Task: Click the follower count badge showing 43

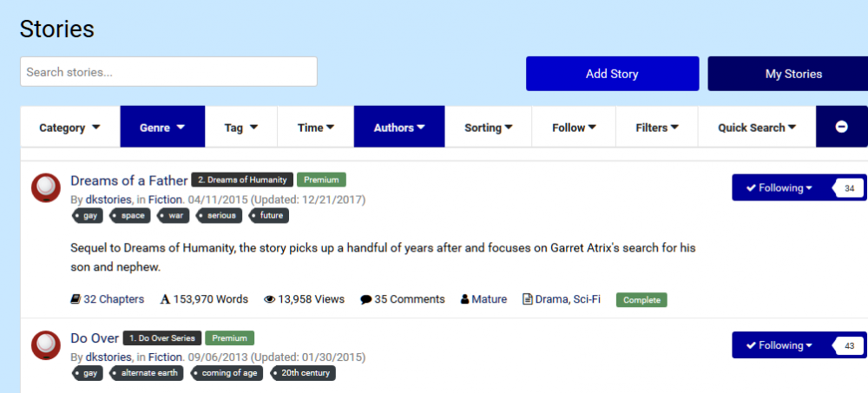Action: (849, 345)
